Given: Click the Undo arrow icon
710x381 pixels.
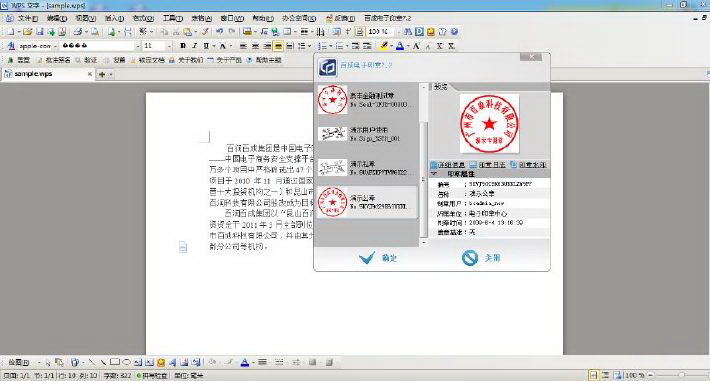Looking at the screenshot, I should pyautogui.click(x=220, y=32).
